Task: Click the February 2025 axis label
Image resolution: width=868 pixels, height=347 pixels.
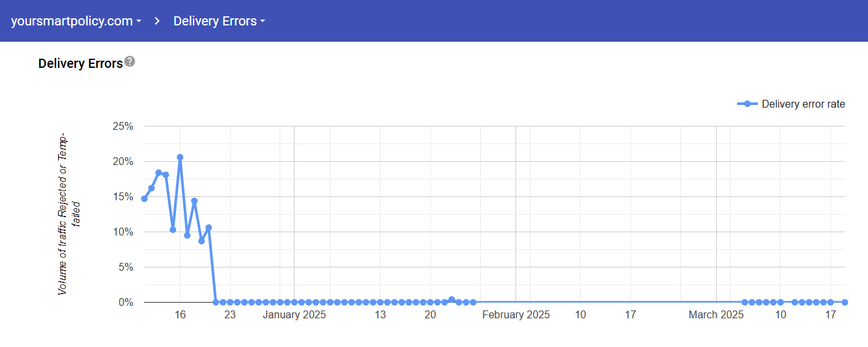Action: 515,315
